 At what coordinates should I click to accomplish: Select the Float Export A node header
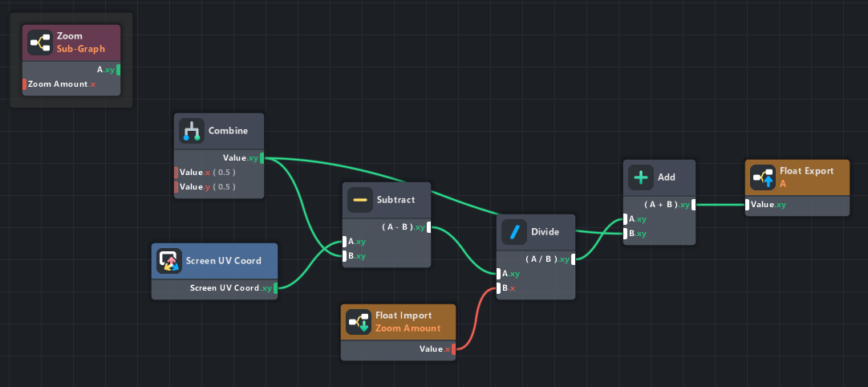[x=797, y=177]
